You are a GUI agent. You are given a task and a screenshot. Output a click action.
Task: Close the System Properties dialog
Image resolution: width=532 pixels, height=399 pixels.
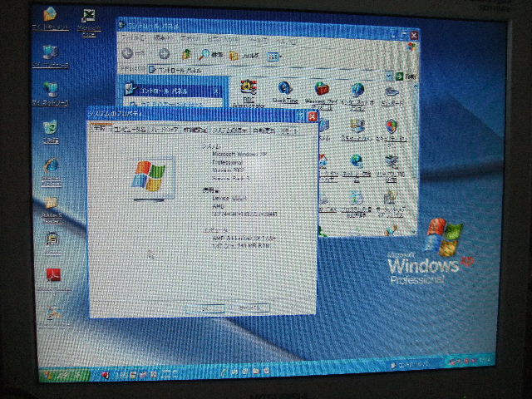(x=313, y=117)
